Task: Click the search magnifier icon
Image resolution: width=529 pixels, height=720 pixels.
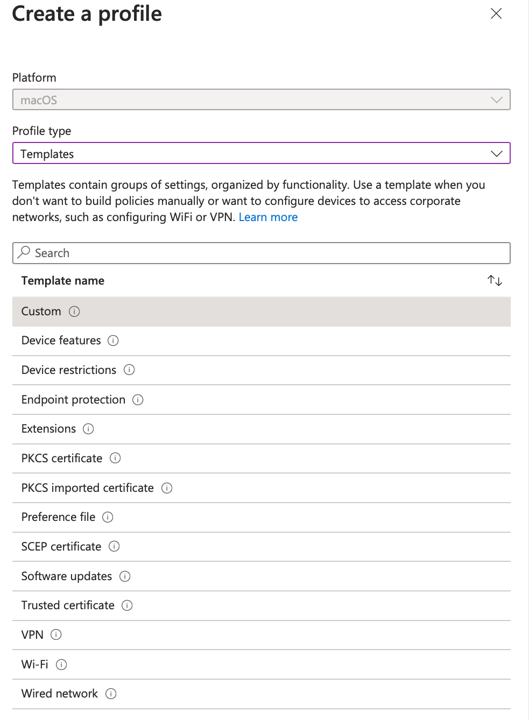Action: pyautogui.click(x=24, y=252)
